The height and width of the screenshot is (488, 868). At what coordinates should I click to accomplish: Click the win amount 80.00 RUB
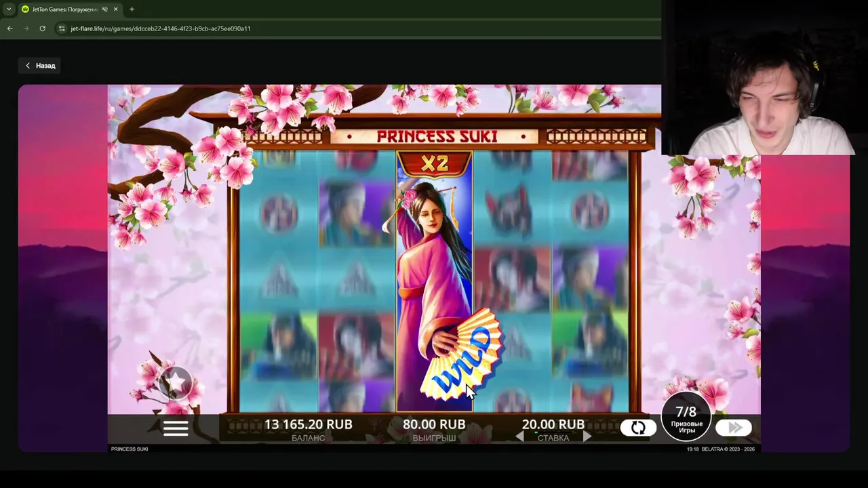click(434, 424)
